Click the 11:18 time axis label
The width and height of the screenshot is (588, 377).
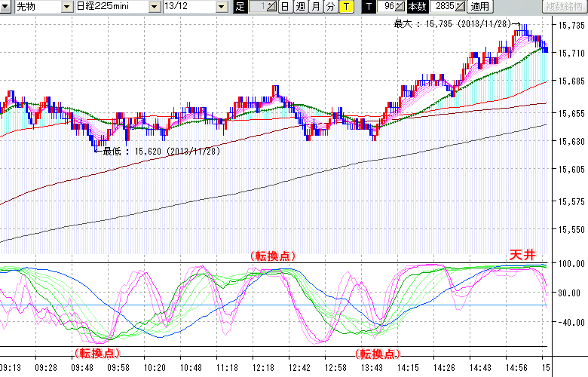(227, 368)
